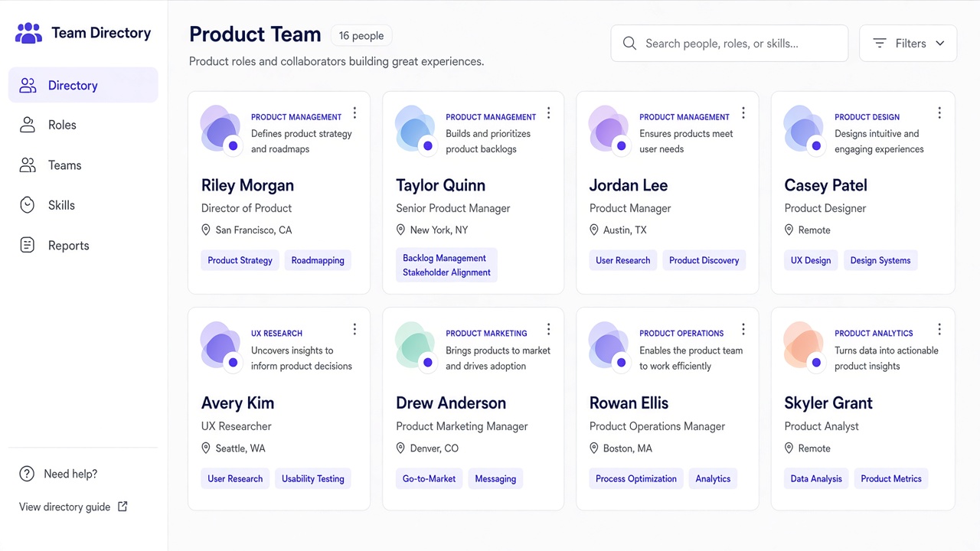Open Reports from the sidebar
Viewport: 980px width, 551px height.
coord(83,246)
